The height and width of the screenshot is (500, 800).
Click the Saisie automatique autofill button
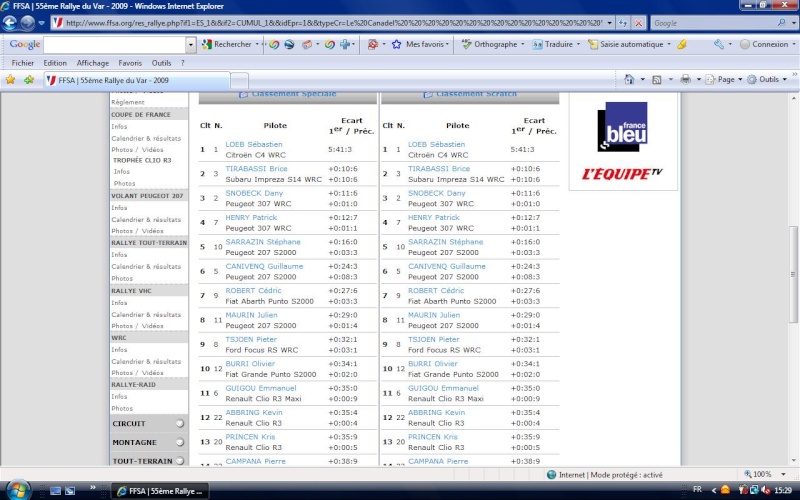[x=626, y=44]
